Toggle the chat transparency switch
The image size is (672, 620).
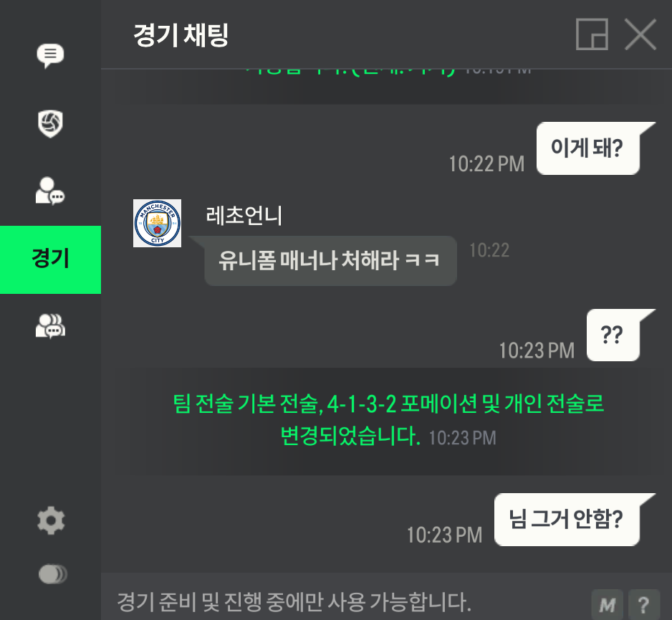click(x=52, y=573)
